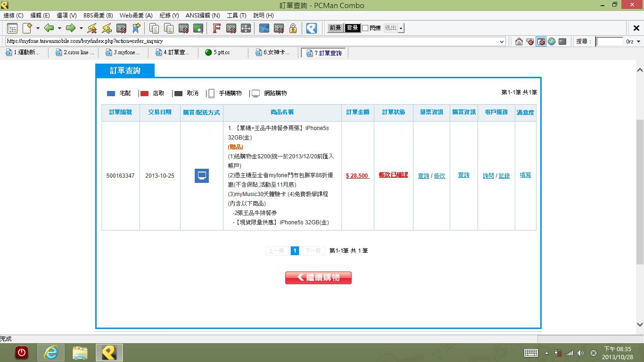Expand the back arrow history dropdown
Image resolution: width=644 pixels, height=362 pixels.
coord(59,28)
